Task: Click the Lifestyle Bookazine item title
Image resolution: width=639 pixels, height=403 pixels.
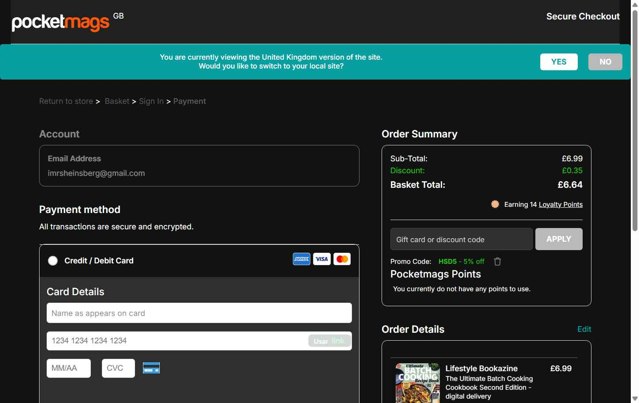Action: 481,368
